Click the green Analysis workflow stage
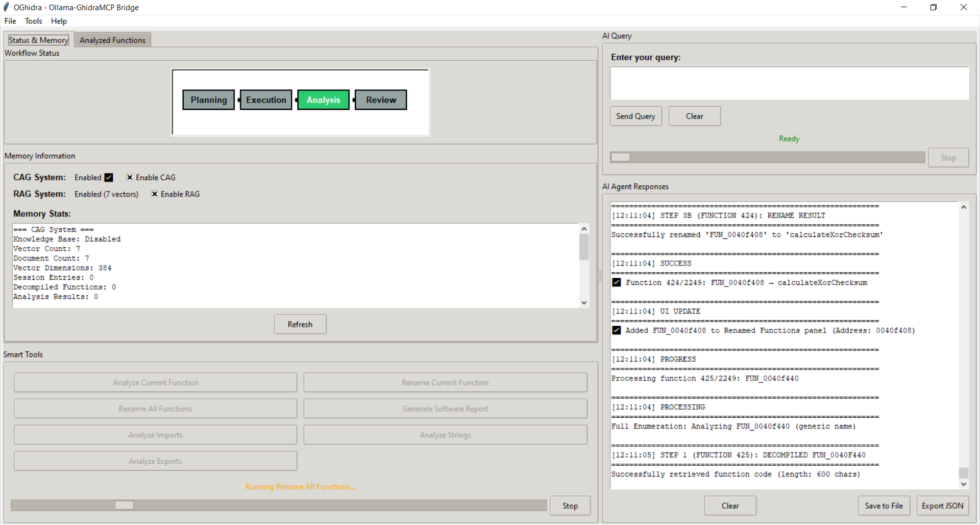This screenshot has width=980, height=525. [x=324, y=100]
